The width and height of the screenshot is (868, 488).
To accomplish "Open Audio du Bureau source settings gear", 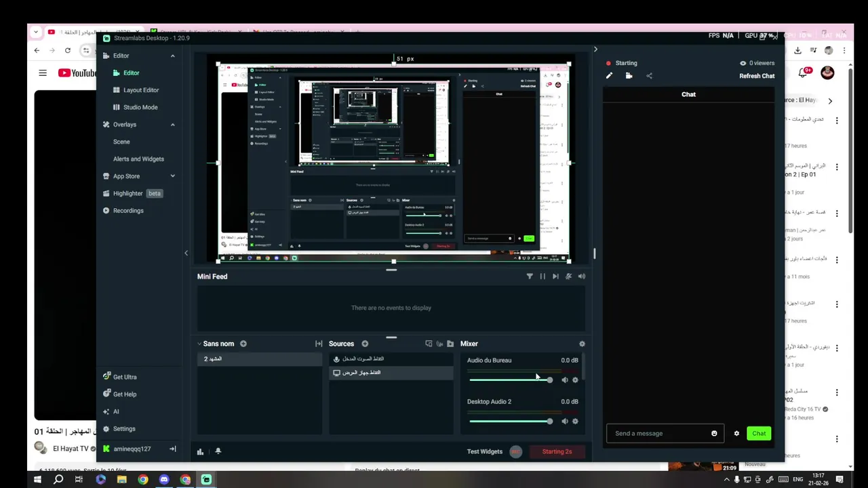I will (x=575, y=380).
